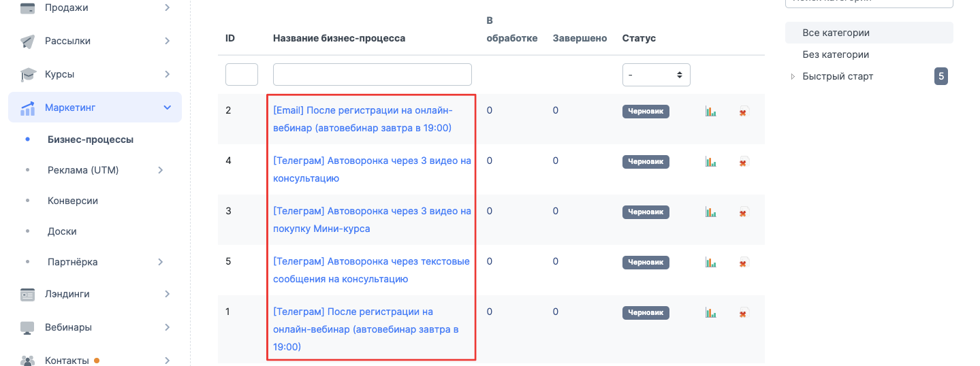
Task: Open statistics chart icon for process ID 2
Action: click(x=711, y=112)
